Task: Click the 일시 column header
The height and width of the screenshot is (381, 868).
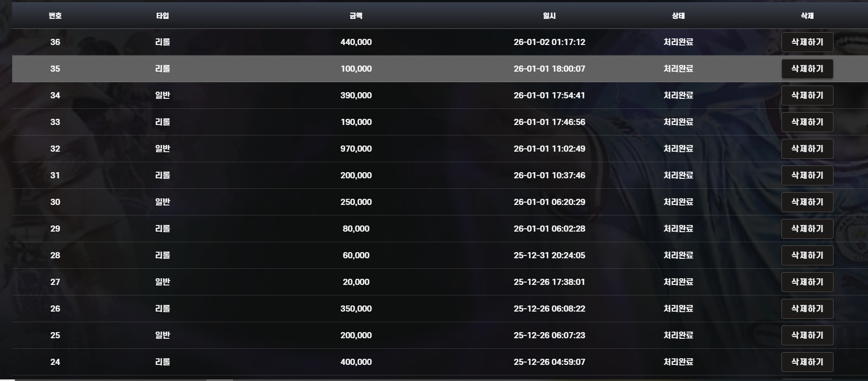Action: click(x=549, y=16)
